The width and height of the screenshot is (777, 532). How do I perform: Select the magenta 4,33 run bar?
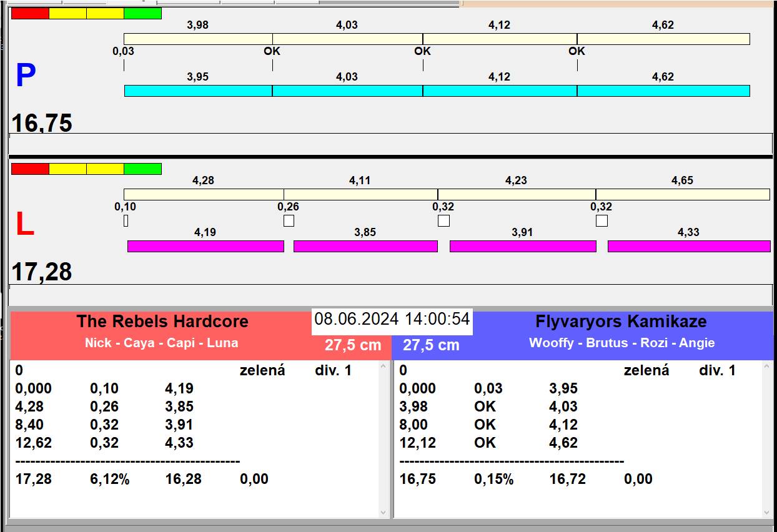click(x=688, y=246)
